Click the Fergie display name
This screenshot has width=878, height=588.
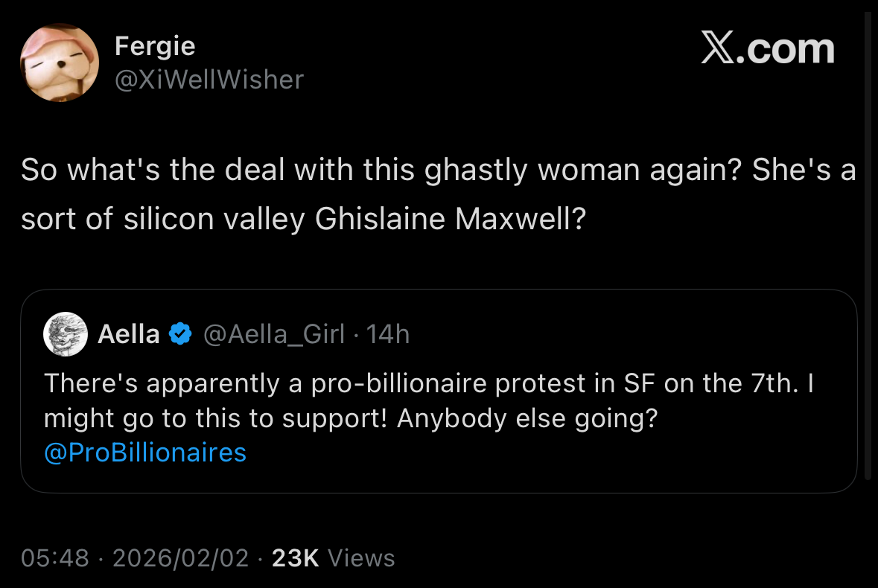click(155, 46)
